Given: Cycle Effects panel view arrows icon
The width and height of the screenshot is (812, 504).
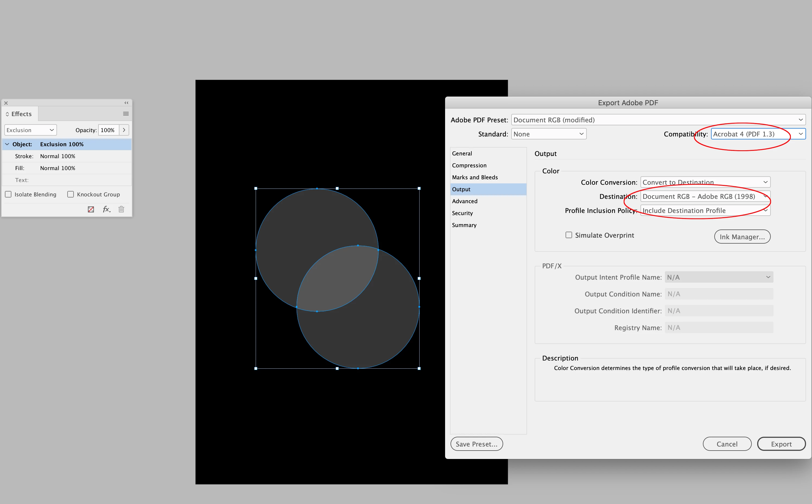Looking at the screenshot, I should [7, 114].
